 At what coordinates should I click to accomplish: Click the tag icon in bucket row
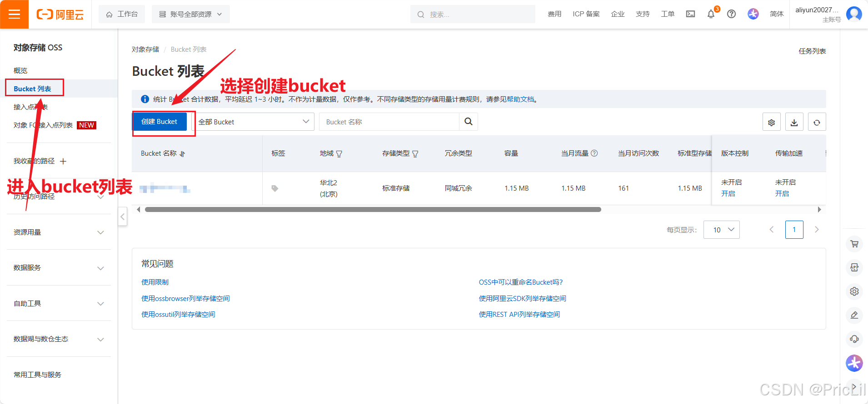point(274,188)
